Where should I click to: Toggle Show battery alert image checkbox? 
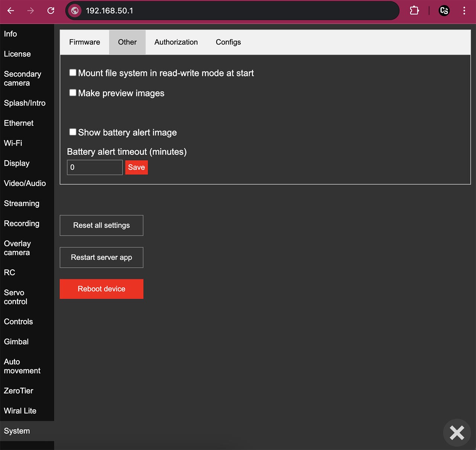[x=73, y=132]
